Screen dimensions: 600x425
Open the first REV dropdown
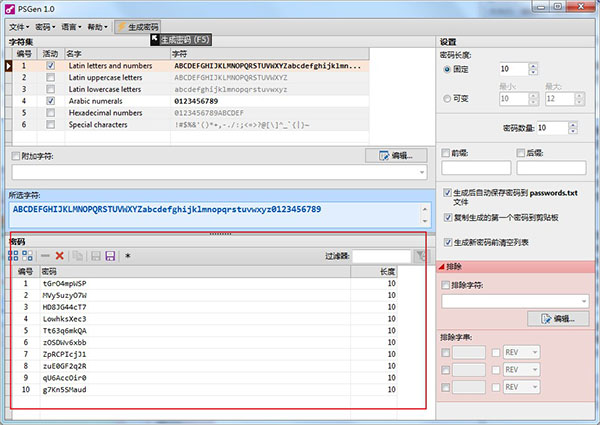pos(535,352)
